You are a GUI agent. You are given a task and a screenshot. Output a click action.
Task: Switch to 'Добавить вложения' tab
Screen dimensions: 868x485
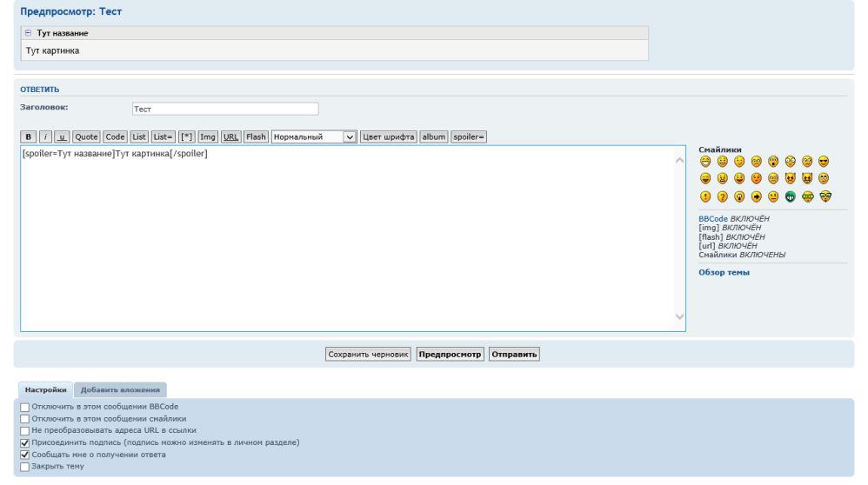click(x=120, y=389)
